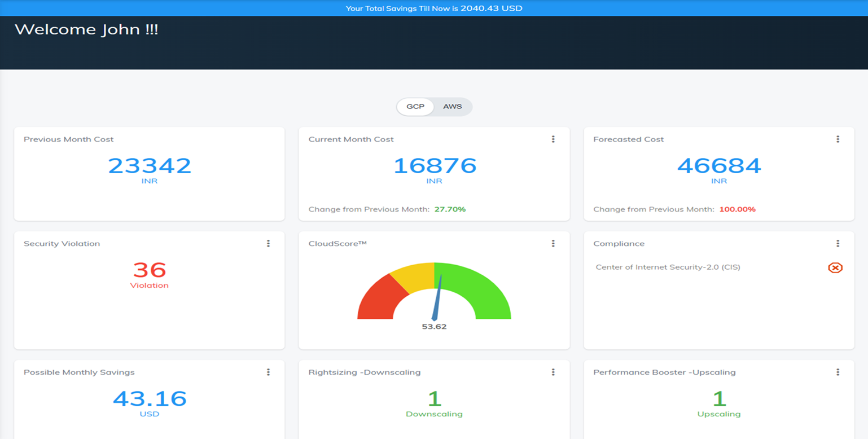Click the Violation label under 36
The image size is (868, 439).
tap(150, 286)
